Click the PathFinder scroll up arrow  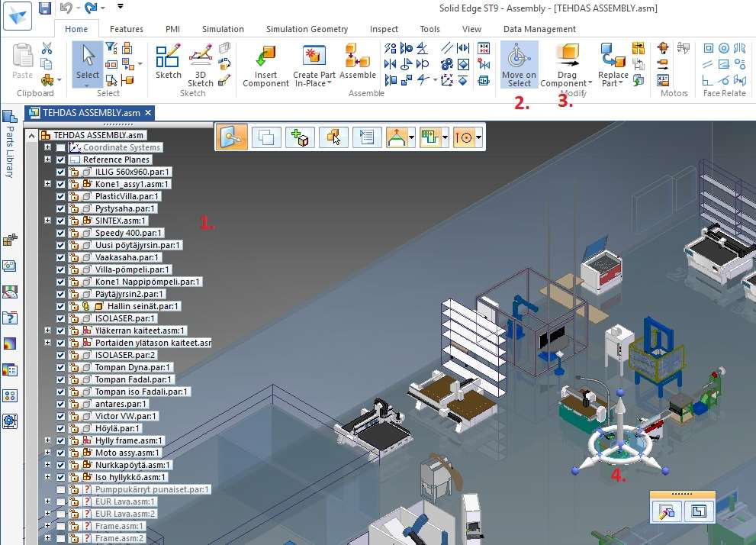[x=31, y=136]
